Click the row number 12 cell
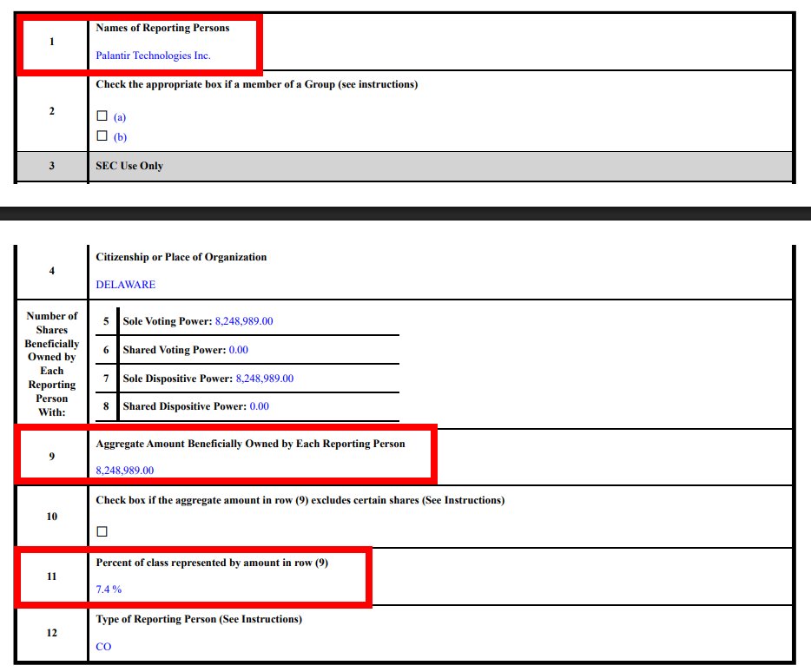This screenshot has height=672, width=811. tap(52, 633)
